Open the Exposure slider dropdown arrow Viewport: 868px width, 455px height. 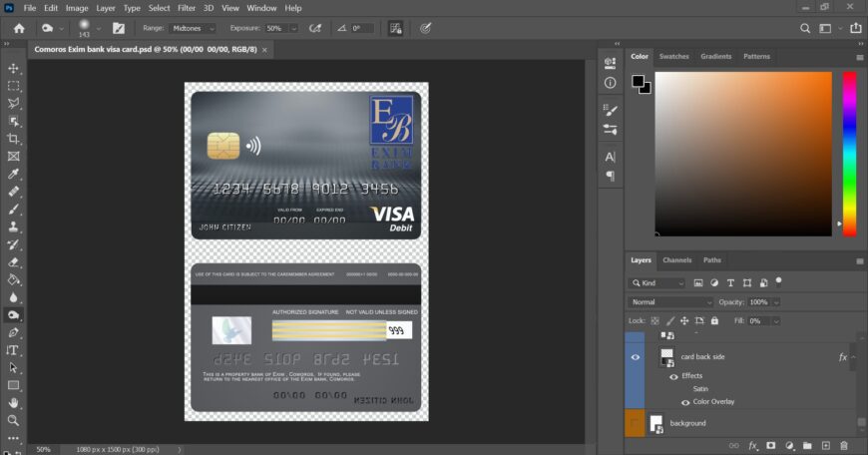click(294, 28)
